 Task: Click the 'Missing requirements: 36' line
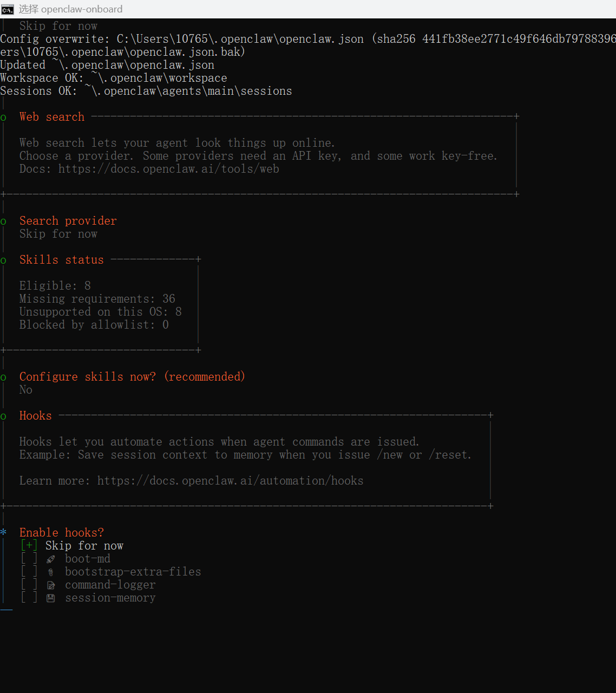[x=97, y=299]
